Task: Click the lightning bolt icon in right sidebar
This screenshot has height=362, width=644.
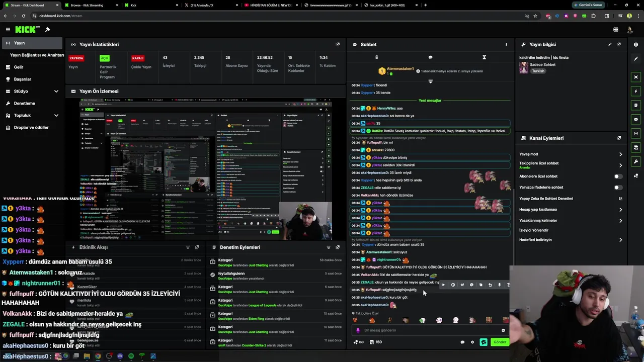Action: coord(636,91)
